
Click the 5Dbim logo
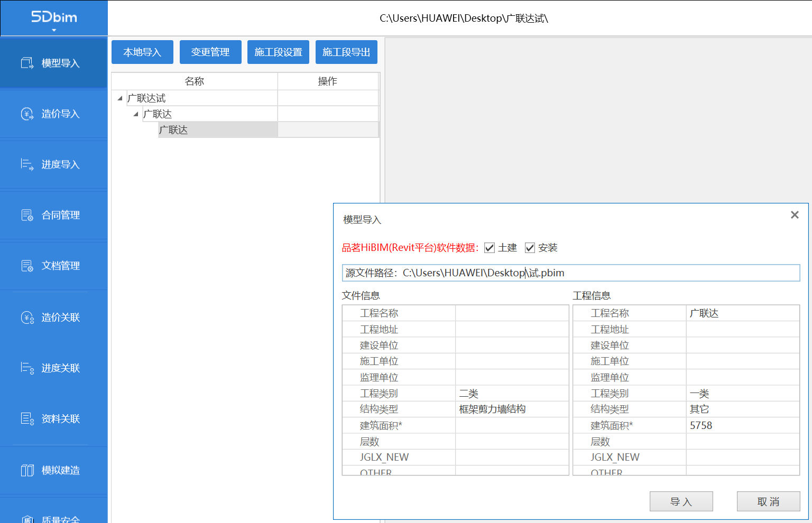pos(54,17)
